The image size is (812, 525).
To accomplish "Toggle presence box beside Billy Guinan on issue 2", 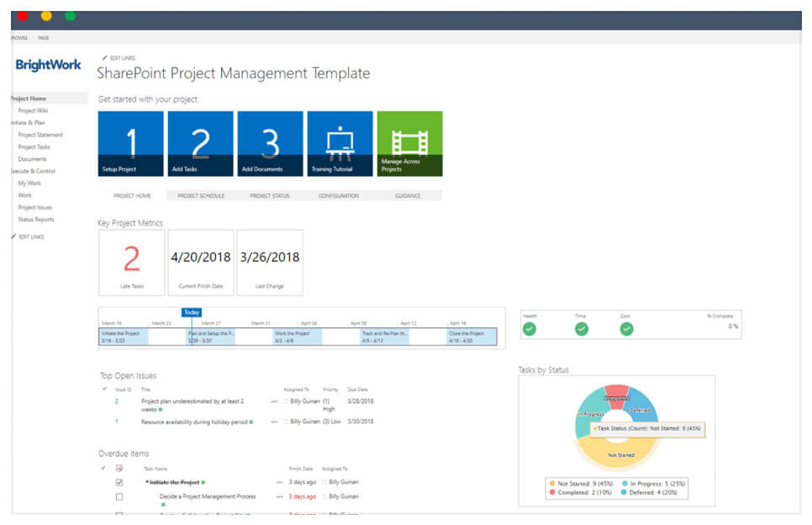I will pyautogui.click(x=286, y=401).
